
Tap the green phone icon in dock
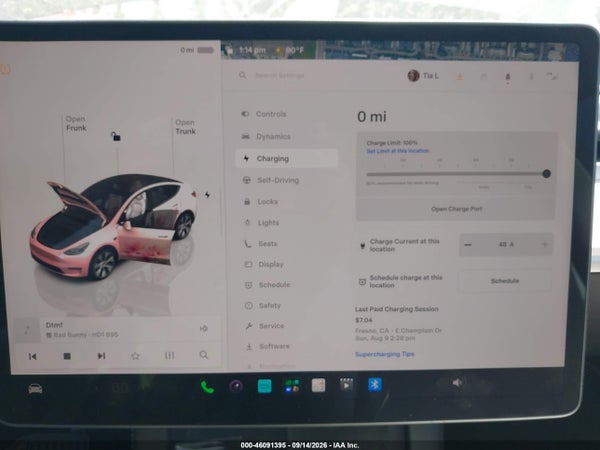coord(207,387)
